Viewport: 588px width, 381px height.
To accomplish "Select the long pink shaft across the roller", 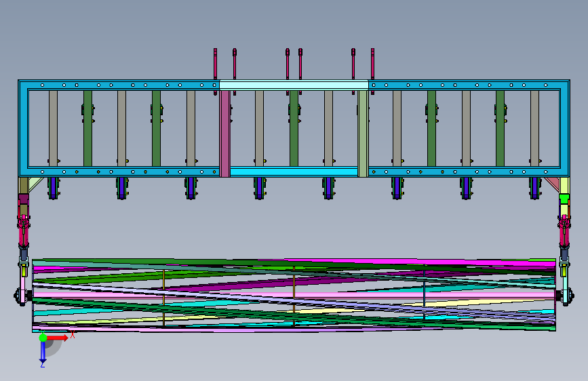I will [294, 296].
